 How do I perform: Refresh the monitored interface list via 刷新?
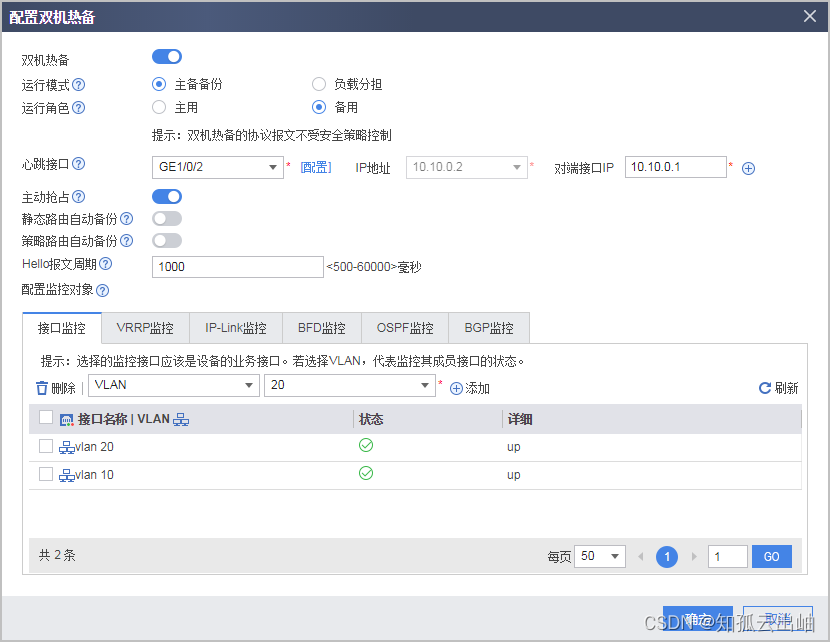[778, 388]
